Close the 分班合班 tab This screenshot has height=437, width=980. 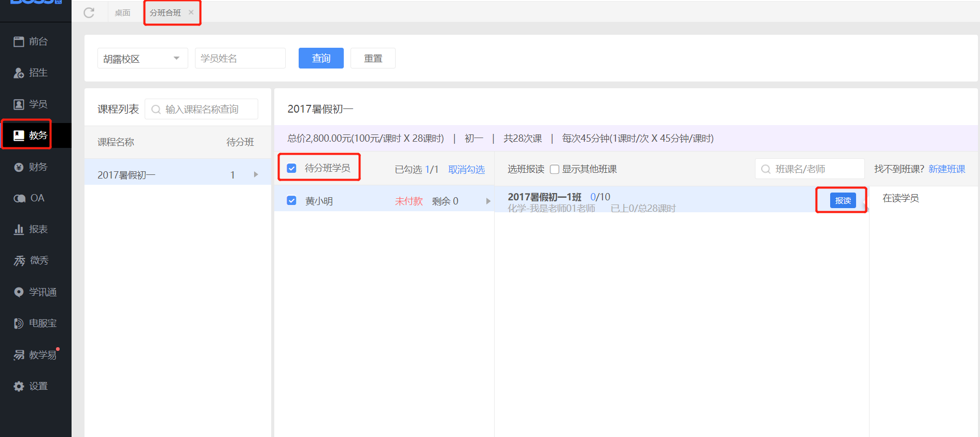click(x=191, y=12)
